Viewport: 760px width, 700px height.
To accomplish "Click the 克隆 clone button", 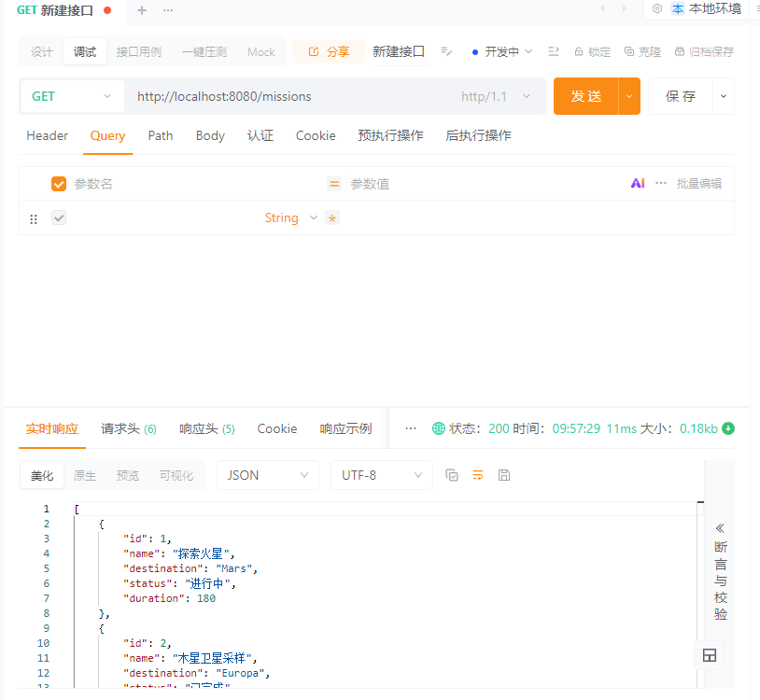I will pos(642,52).
